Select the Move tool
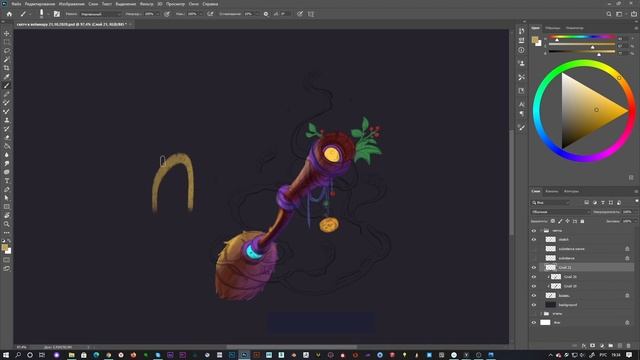Viewport: 640px width, 360px height. 7,33
